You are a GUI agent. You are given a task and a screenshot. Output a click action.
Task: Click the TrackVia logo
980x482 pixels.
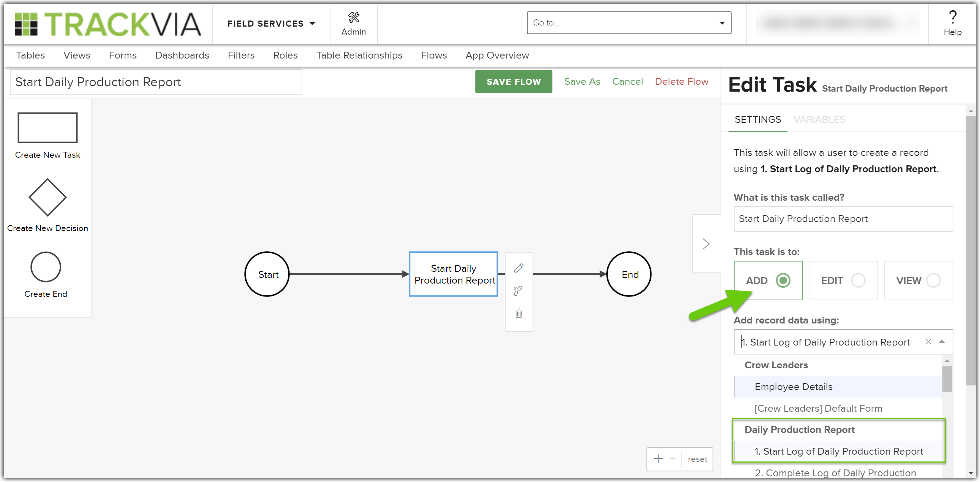pos(107,24)
